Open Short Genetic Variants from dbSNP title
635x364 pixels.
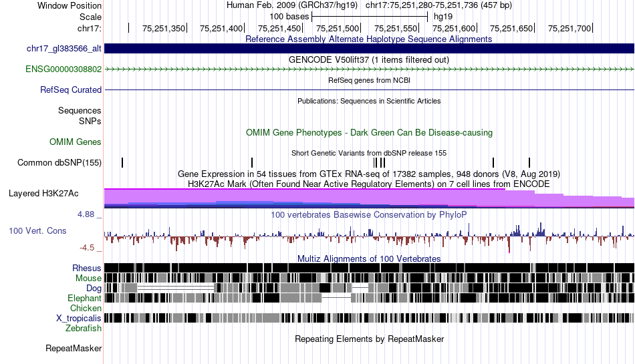(369, 154)
